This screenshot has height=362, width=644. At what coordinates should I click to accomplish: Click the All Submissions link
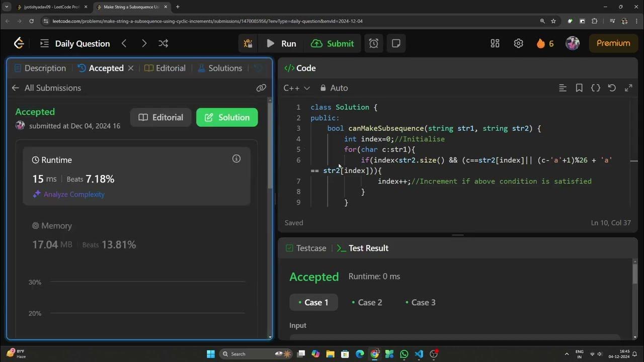[x=53, y=87]
